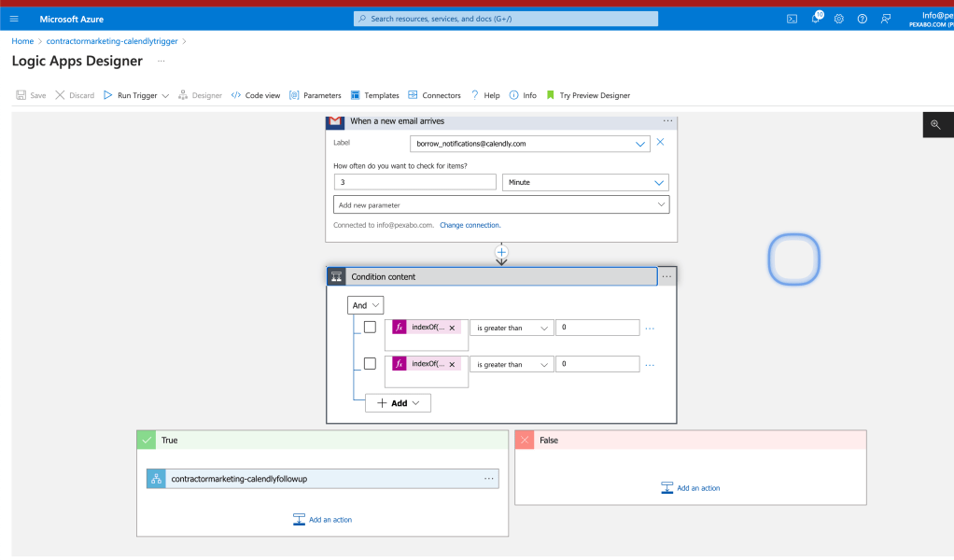The width and height of the screenshot is (954, 560).
Task: Go to the Home breadcrumb
Action: pyautogui.click(x=22, y=41)
